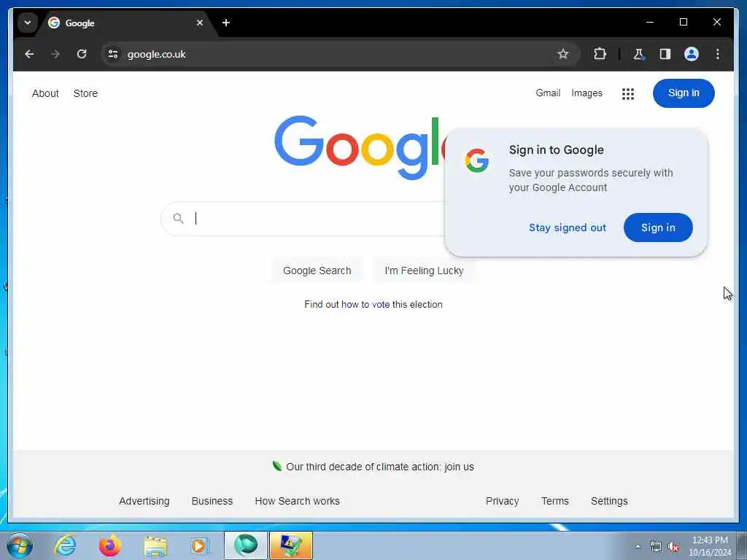This screenshot has height=560, width=747.
Task: Click the Google G logo in sign-in popup
Action: pos(477,160)
